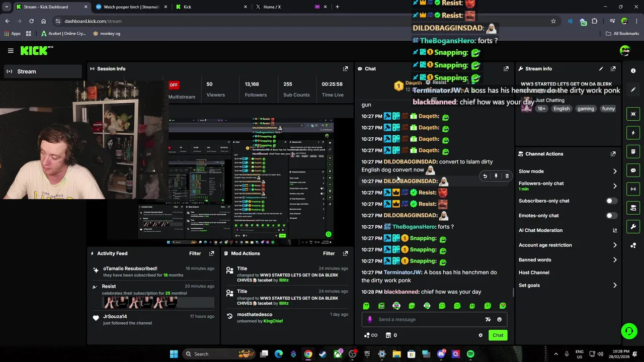Open Acebet bookmark
This screenshot has height=362, width=644.
coord(63,34)
